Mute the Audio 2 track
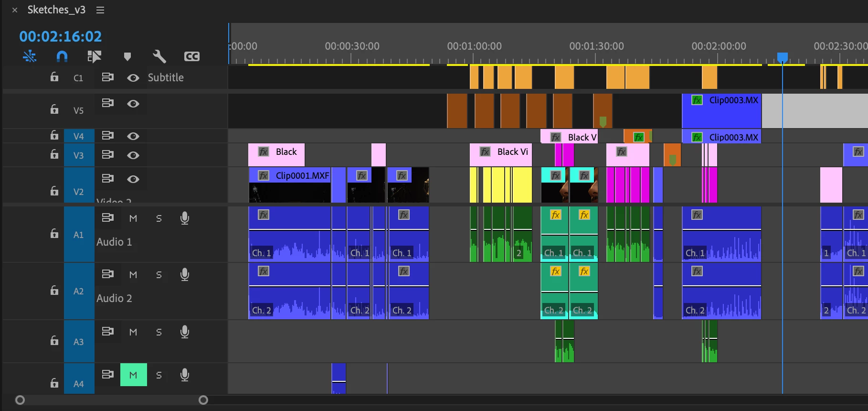This screenshot has width=868, height=411. [133, 275]
